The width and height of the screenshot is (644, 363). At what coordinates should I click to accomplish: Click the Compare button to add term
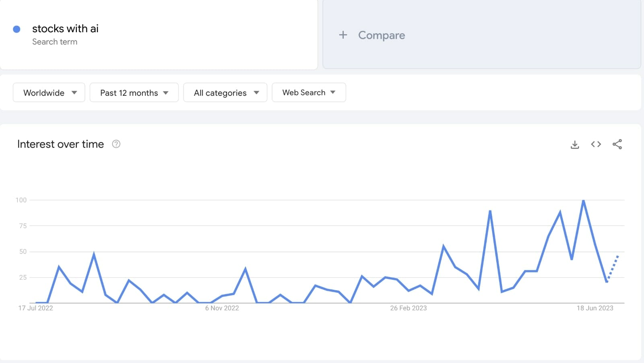[x=381, y=35]
